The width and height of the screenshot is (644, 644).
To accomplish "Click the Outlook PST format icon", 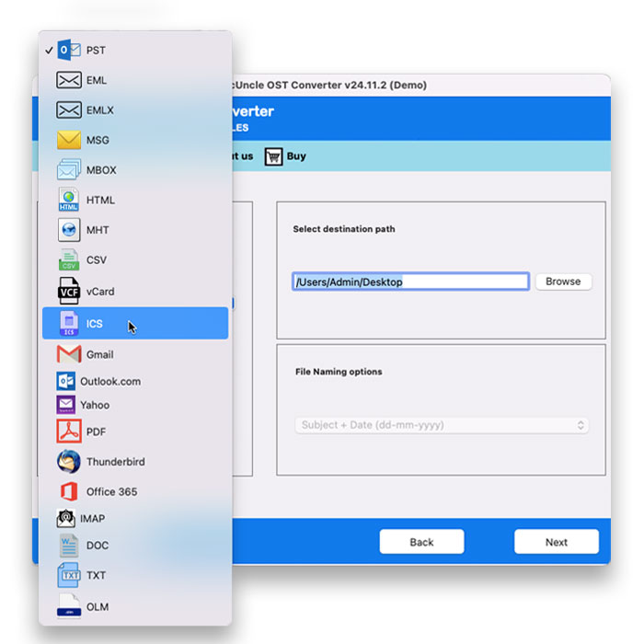I will pos(70,51).
